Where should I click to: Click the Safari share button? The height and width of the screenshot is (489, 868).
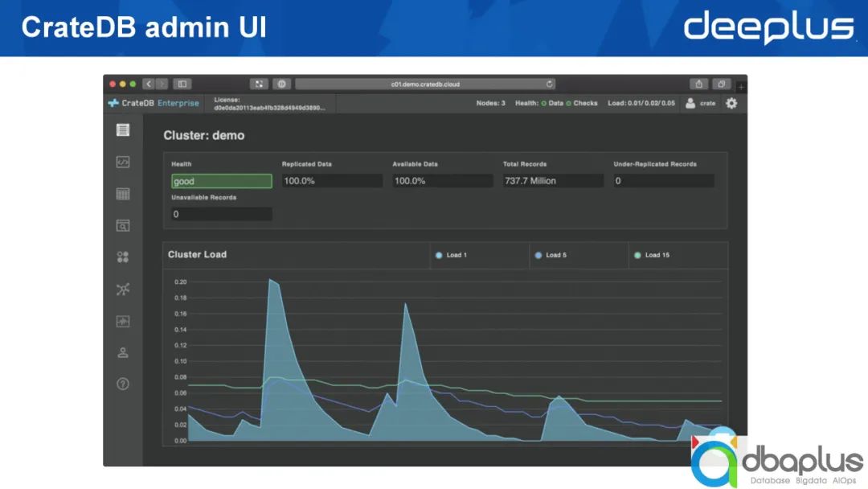(x=699, y=84)
